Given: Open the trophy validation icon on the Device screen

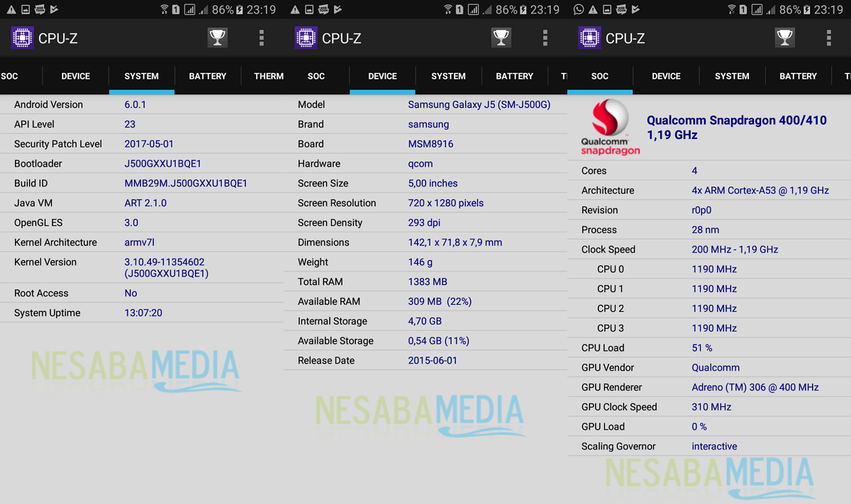Looking at the screenshot, I should [x=501, y=38].
